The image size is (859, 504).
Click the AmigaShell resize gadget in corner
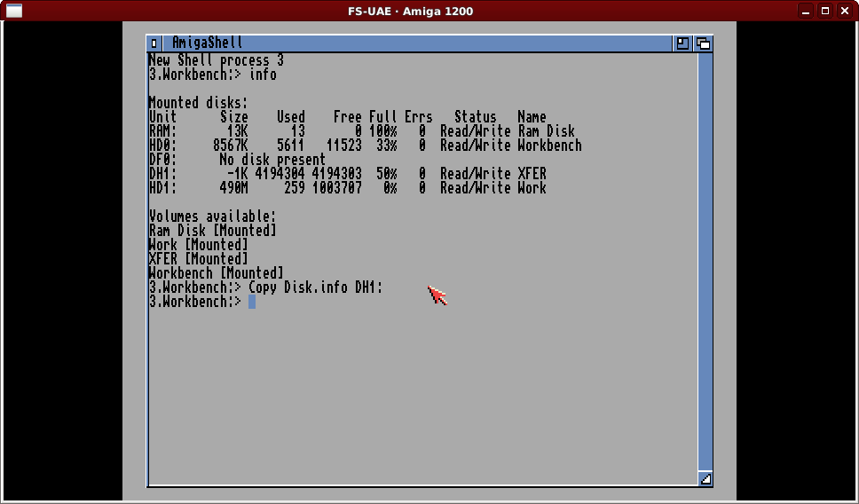pyautogui.click(x=705, y=479)
